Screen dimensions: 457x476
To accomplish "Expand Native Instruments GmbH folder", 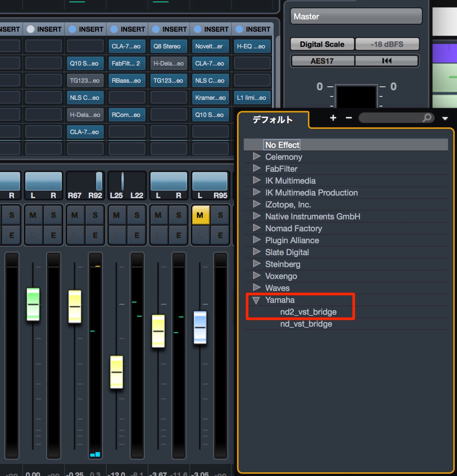I will tap(257, 216).
